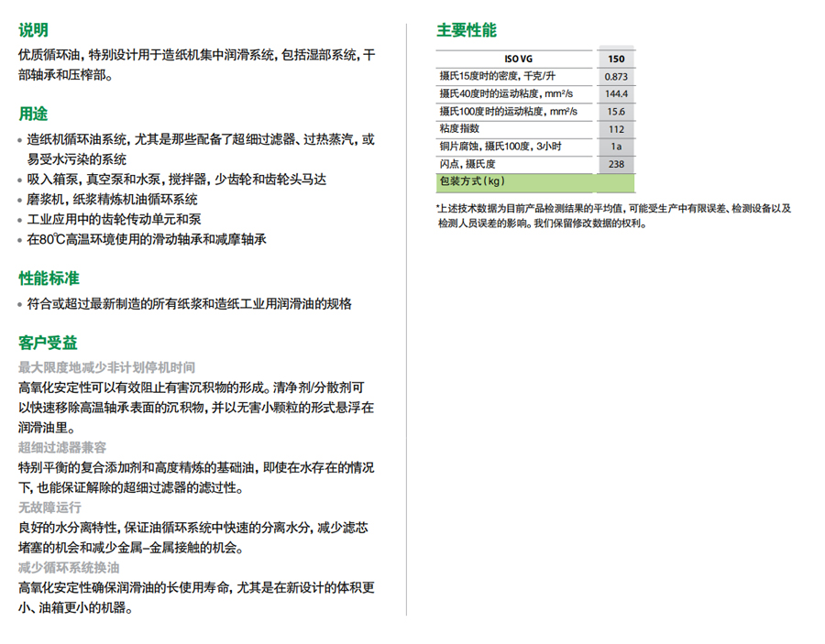Click the row label 铜片腐蚀
Screen dimensions: 825x644
click(500, 147)
